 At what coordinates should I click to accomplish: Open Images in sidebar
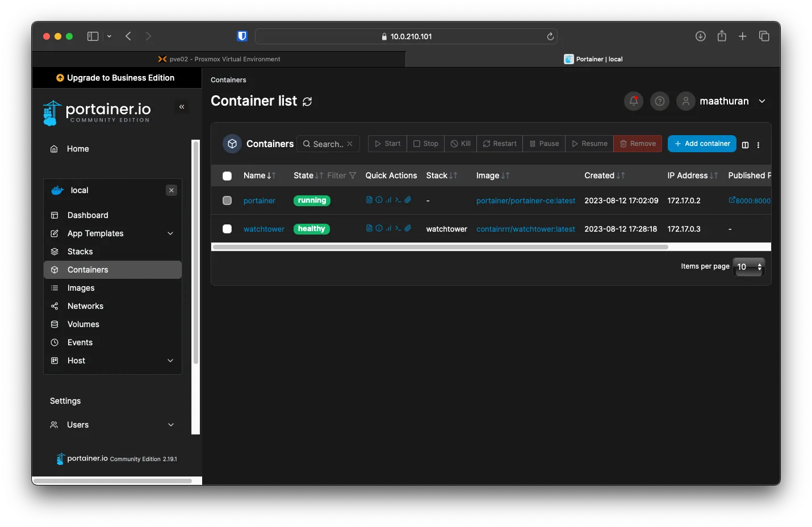pyautogui.click(x=112, y=288)
